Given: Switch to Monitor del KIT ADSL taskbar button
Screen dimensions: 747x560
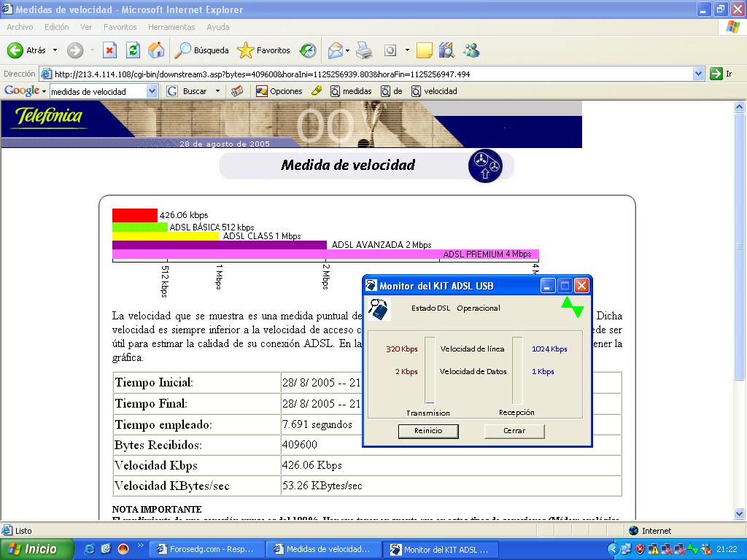Looking at the screenshot, I should (x=441, y=550).
